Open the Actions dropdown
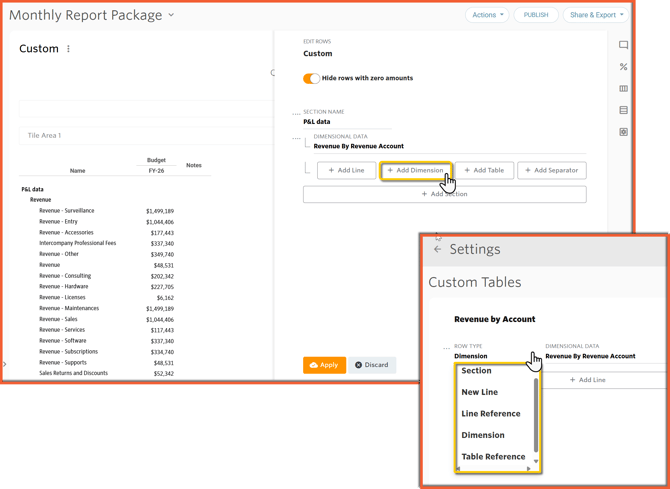 coord(487,15)
